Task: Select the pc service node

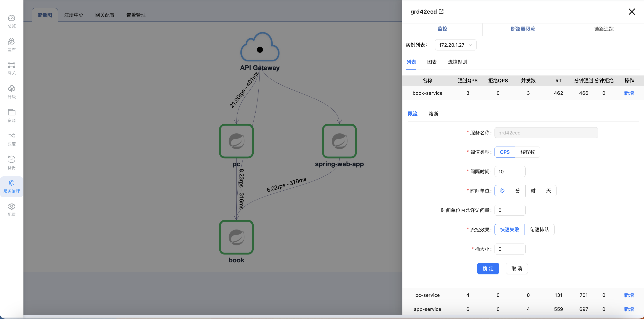Action: (x=236, y=141)
